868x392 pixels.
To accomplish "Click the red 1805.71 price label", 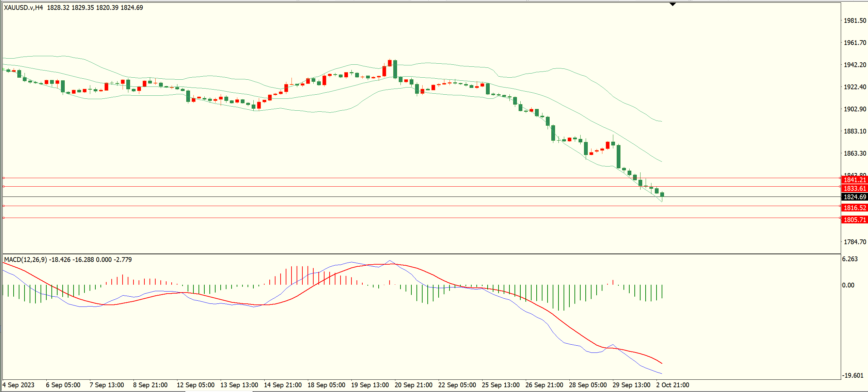I will pyautogui.click(x=854, y=220).
